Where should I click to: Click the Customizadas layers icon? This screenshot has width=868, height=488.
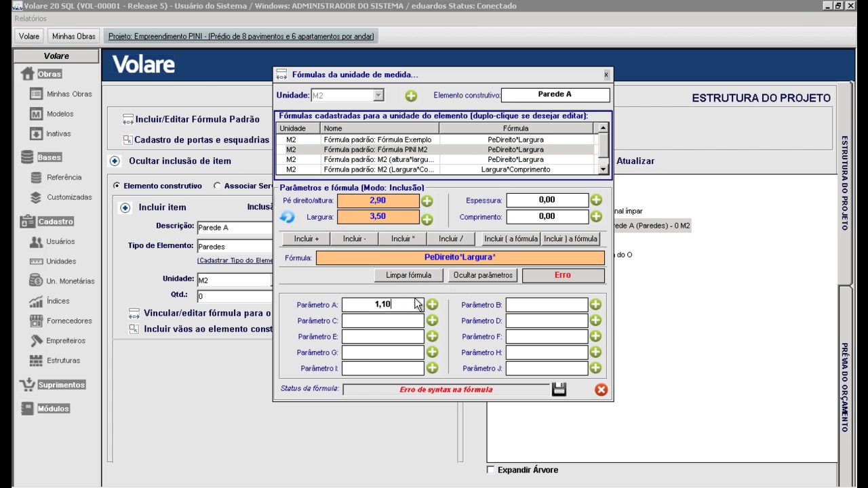point(36,197)
